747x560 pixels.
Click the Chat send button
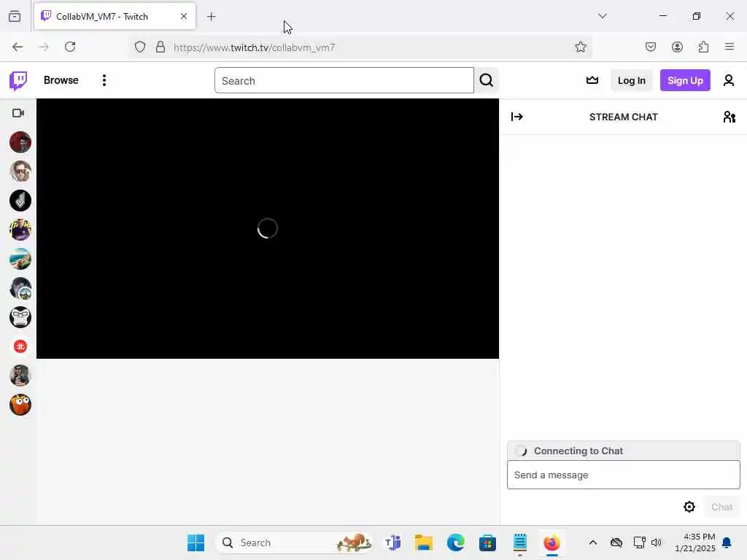721,507
